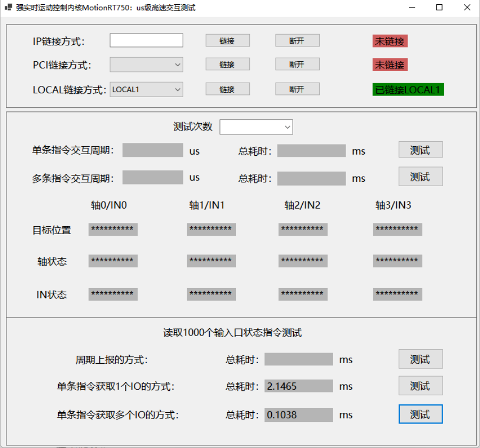Click the green 已链接LOCAL1 status label

408,90
